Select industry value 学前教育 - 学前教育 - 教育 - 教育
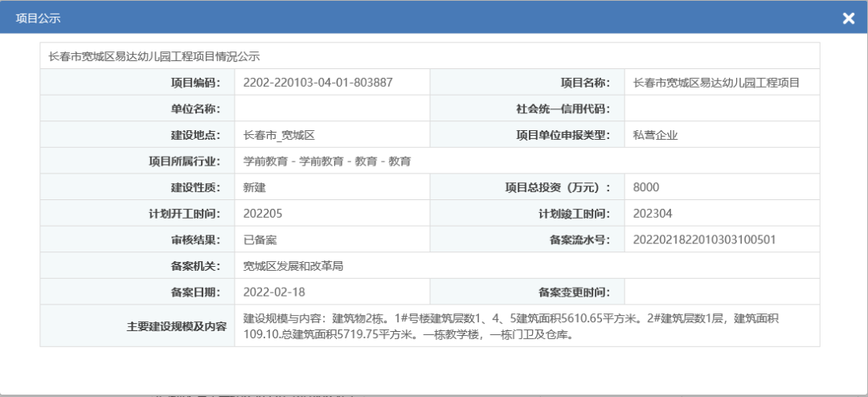Screen dimensions: 868x397 [x=326, y=161]
